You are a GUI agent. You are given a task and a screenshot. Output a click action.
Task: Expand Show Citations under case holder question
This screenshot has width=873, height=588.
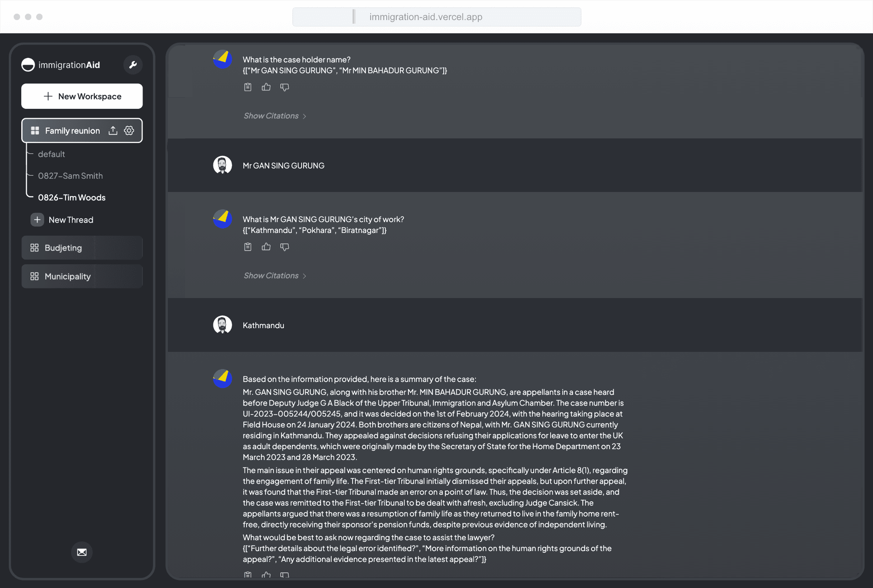[275, 116]
